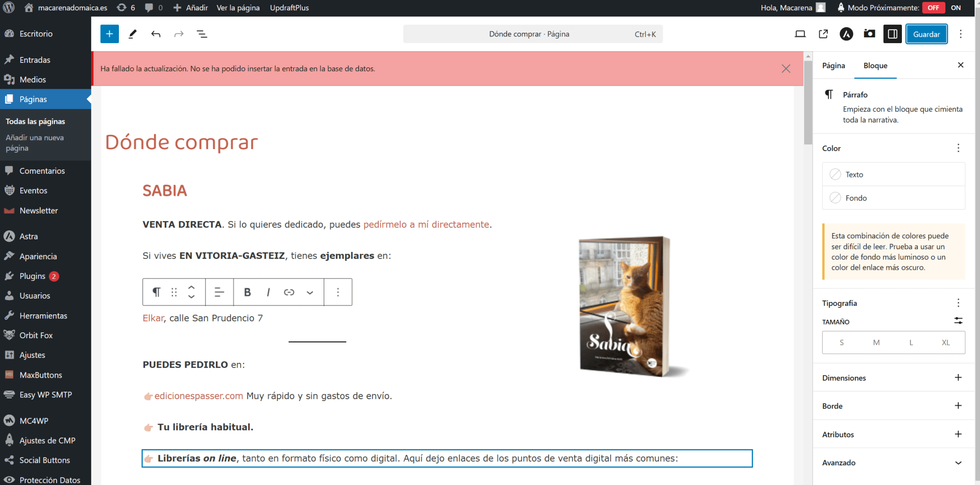The height and width of the screenshot is (485, 980).
Task: Move the block up
Action: (192, 287)
